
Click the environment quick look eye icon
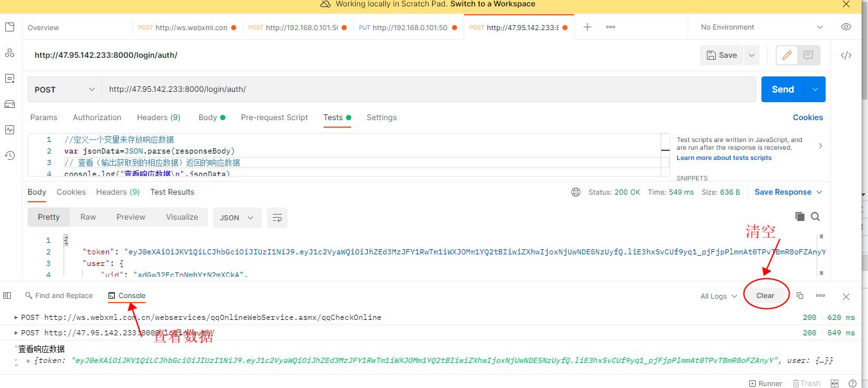846,27
